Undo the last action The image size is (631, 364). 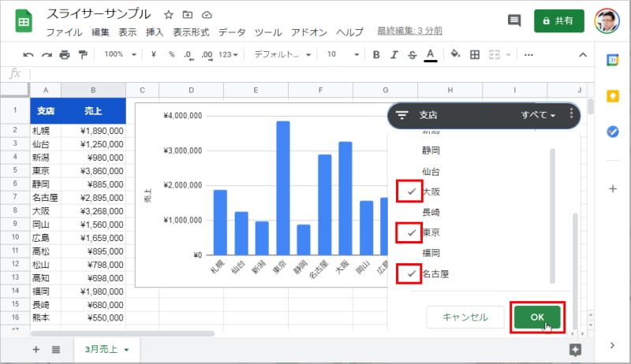point(28,54)
